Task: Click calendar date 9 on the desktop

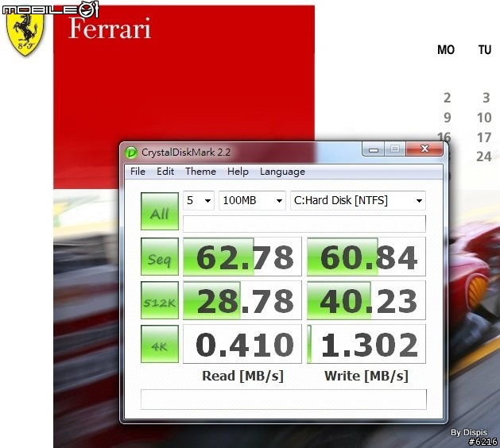Action: (448, 118)
